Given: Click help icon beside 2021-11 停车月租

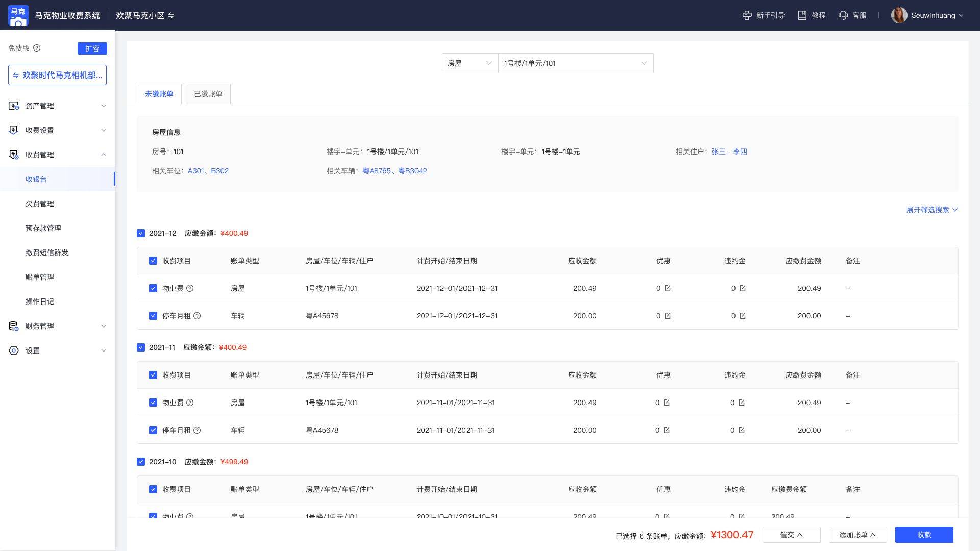Looking at the screenshot, I should click(x=197, y=430).
